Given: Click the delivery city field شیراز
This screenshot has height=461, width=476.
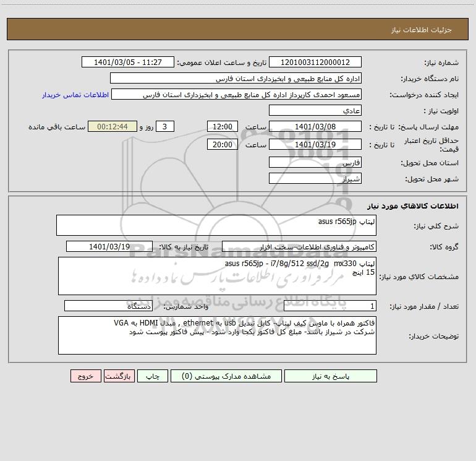Looking at the screenshot, I should click(315, 178).
